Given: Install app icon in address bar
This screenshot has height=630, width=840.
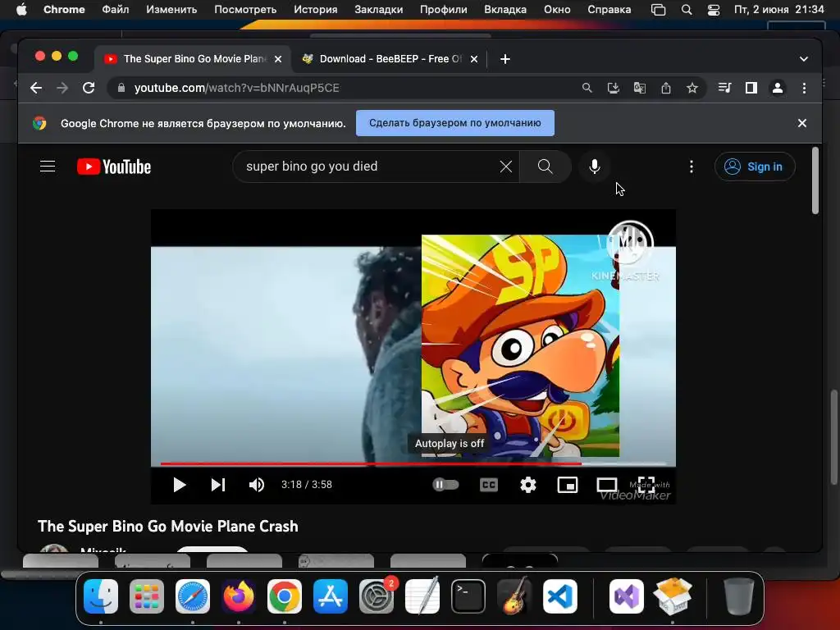Looking at the screenshot, I should (614, 88).
